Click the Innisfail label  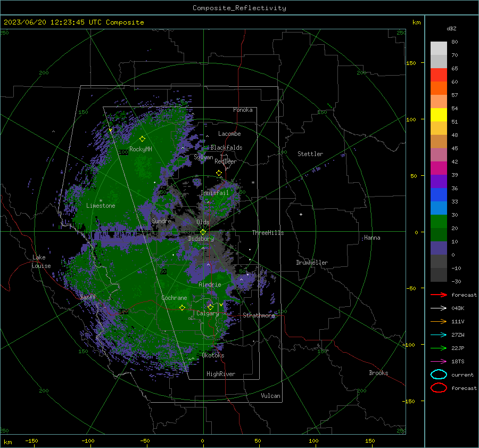click(x=215, y=193)
